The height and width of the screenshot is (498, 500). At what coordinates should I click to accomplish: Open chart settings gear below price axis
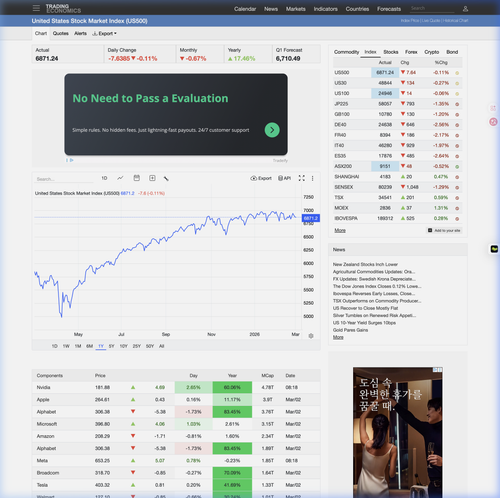[x=311, y=336]
